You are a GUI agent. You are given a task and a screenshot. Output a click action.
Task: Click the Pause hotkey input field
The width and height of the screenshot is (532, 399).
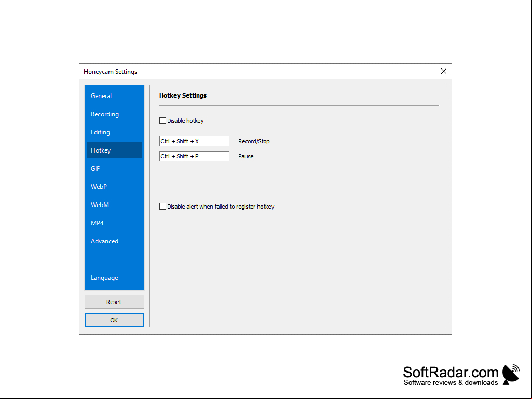[x=194, y=156]
